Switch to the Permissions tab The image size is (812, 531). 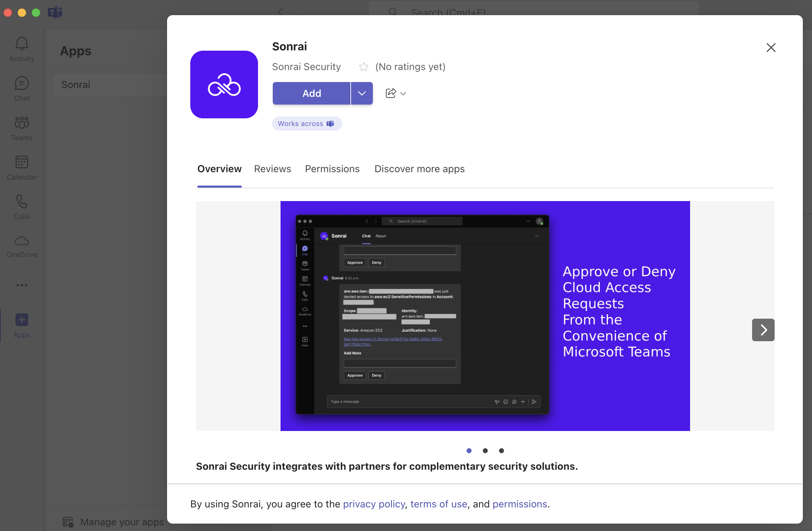pyautogui.click(x=332, y=169)
